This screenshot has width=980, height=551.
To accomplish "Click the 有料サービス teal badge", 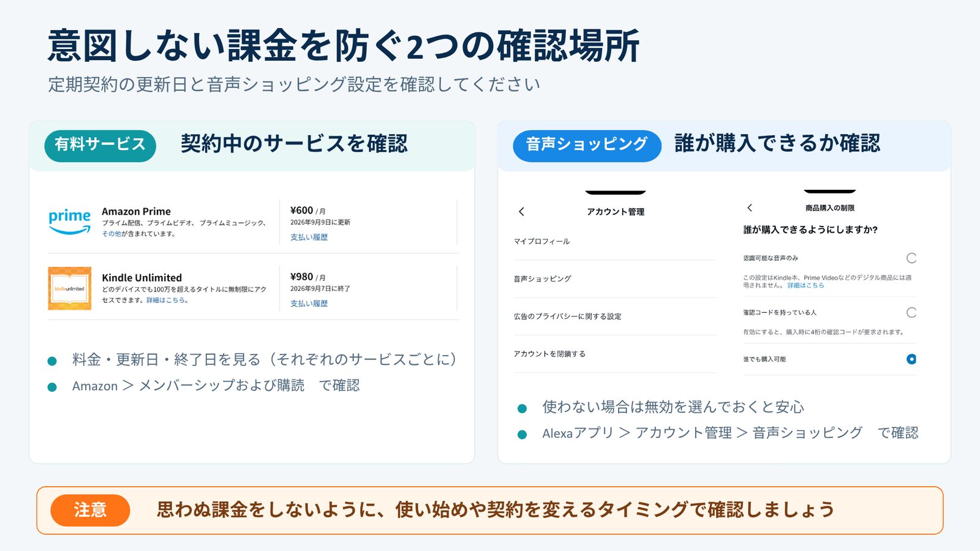I will (100, 146).
